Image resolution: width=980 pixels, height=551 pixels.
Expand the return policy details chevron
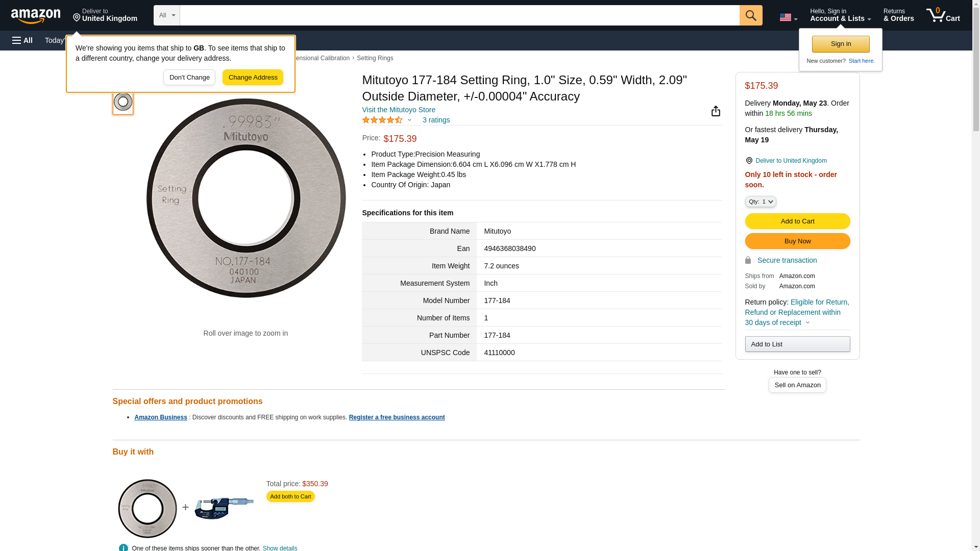point(807,322)
